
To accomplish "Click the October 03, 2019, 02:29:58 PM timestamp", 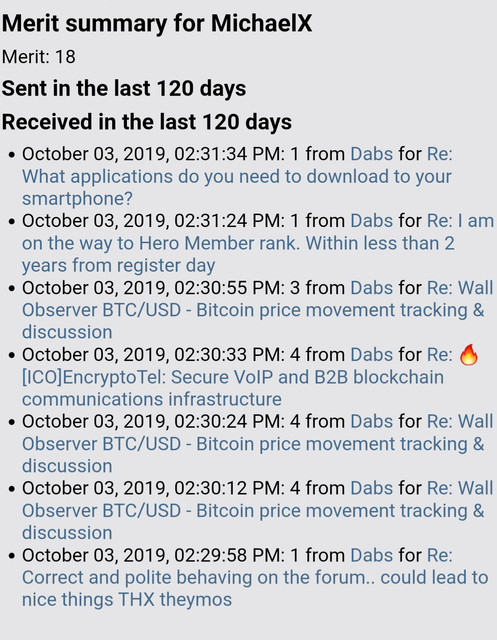I will [153, 556].
